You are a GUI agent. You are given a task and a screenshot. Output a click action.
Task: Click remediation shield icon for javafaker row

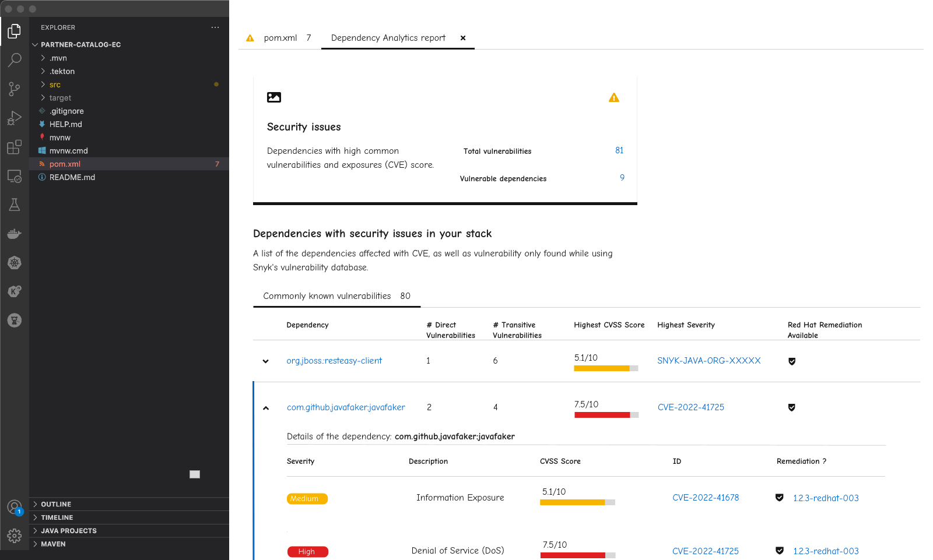tap(792, 407)
